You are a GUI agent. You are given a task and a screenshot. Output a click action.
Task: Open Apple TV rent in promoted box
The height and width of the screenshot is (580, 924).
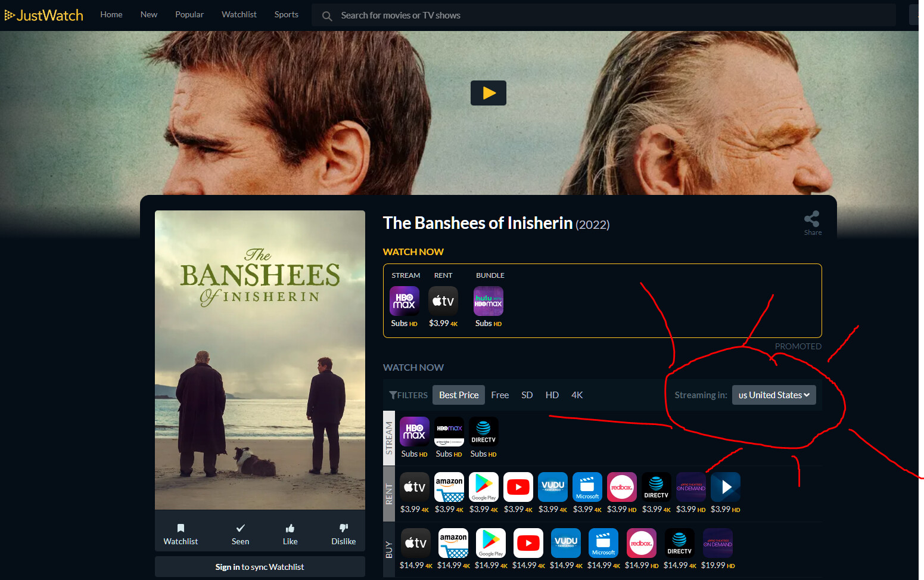coord(443,301)
